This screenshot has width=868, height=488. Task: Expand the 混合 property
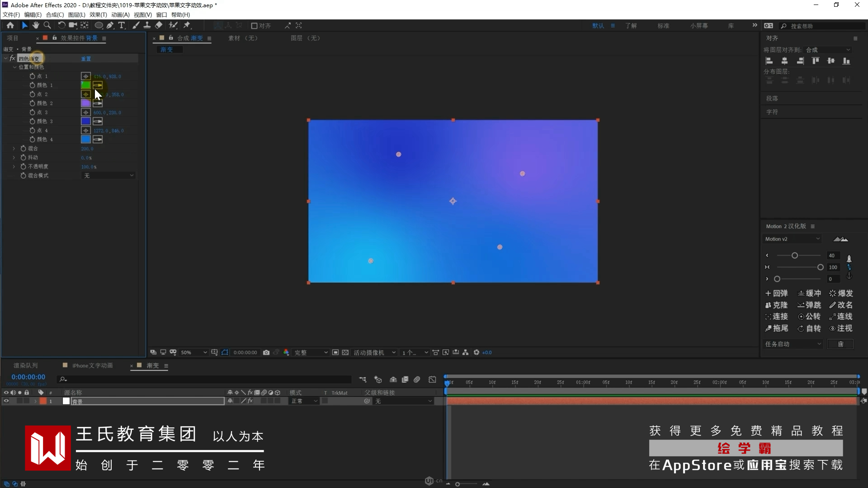(14, 149)
